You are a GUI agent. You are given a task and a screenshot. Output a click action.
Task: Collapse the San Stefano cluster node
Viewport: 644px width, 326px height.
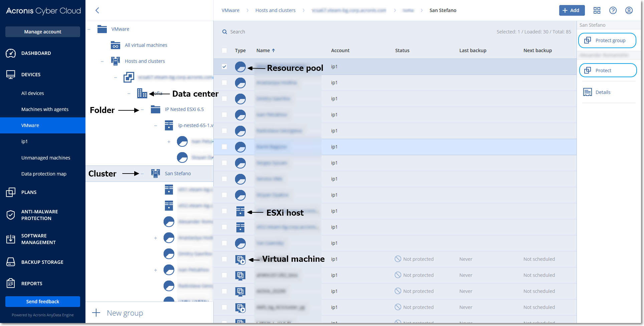point(142,174)
